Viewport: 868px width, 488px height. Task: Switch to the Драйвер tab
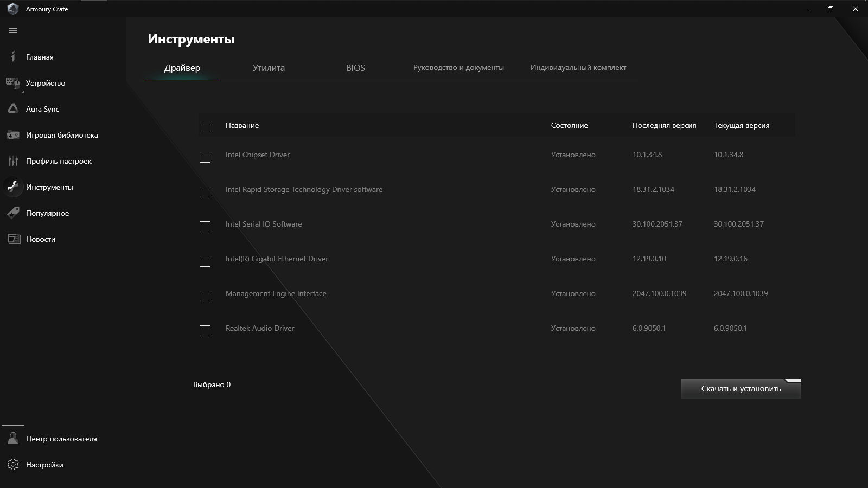pyautogui.click(x=182, y=68)
